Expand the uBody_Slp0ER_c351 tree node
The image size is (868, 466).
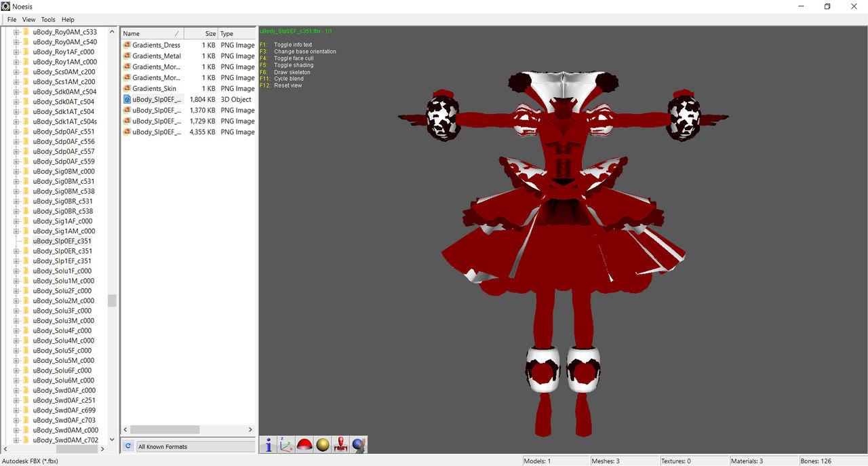(x=16, y=251)
